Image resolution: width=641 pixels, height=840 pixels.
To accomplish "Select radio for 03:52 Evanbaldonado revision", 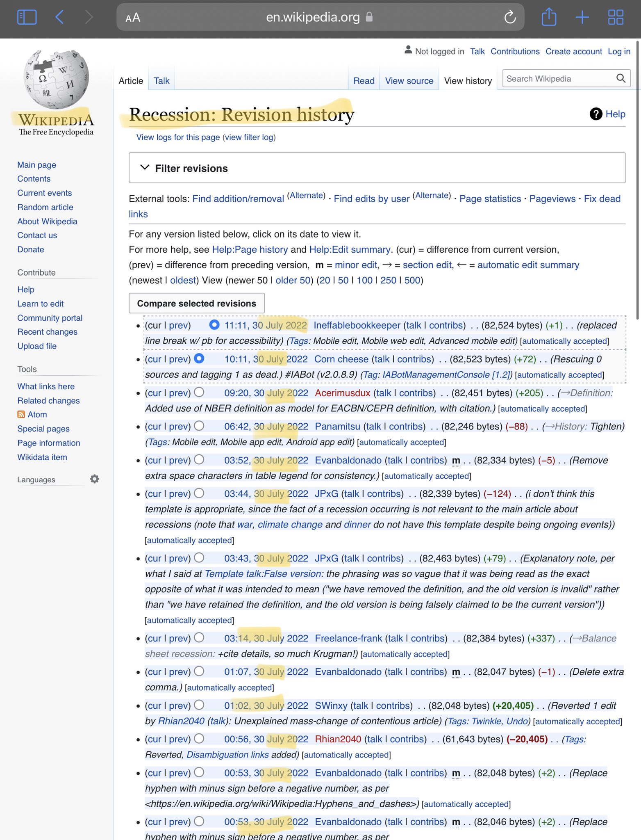I will click(x=199, y=459).
